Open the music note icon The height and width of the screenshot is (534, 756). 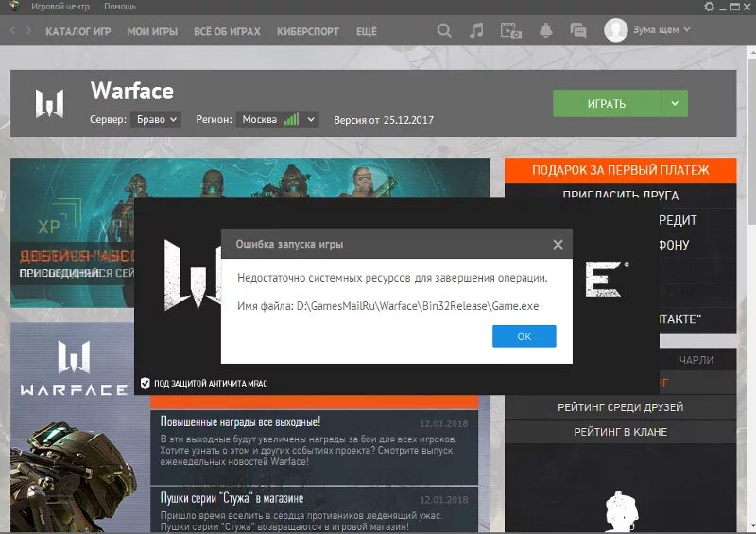pos(476,30)
